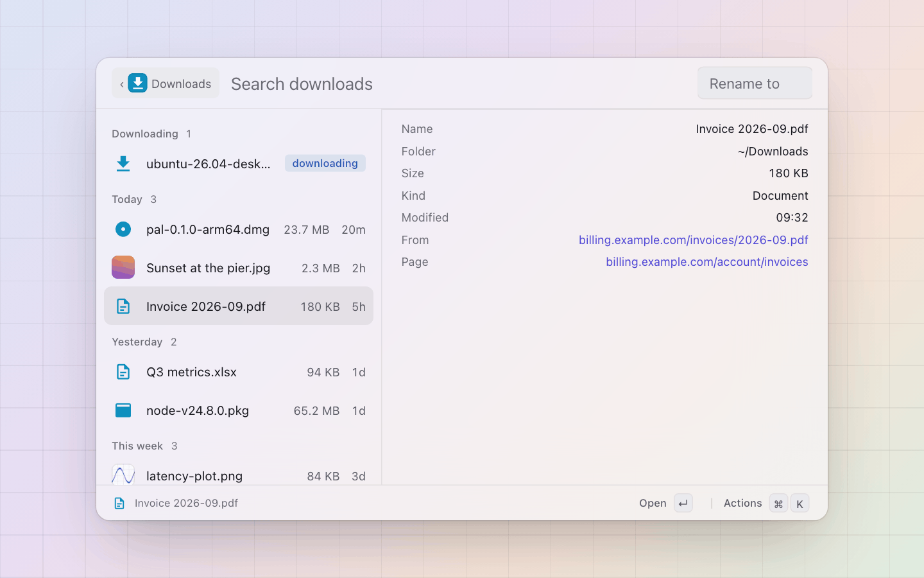
Task: Select the Invoice 2026-09.pdf list file name
Action: (x=206, y=306)
